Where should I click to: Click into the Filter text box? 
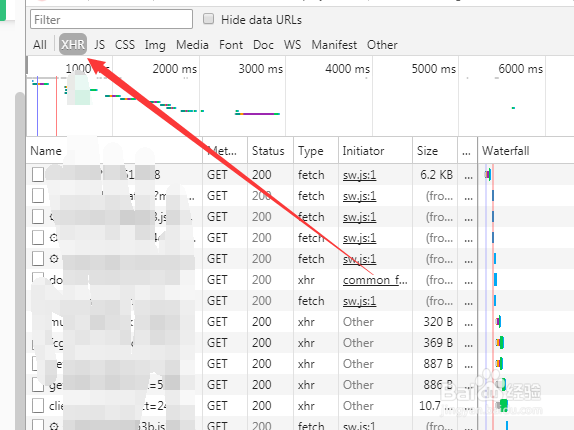(111, 19)
